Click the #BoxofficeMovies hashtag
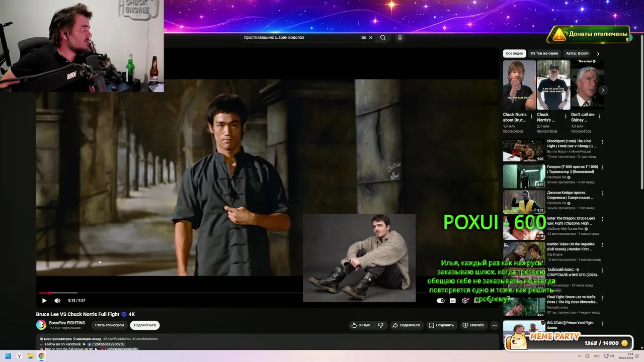This screenshot has height=362, width=644. (117, 339)
